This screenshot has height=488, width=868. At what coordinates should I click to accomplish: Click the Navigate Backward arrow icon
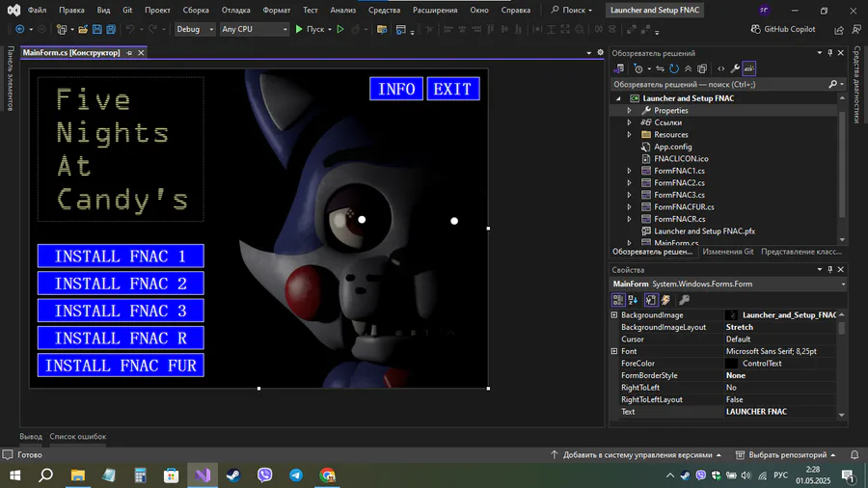click(20, 29)
